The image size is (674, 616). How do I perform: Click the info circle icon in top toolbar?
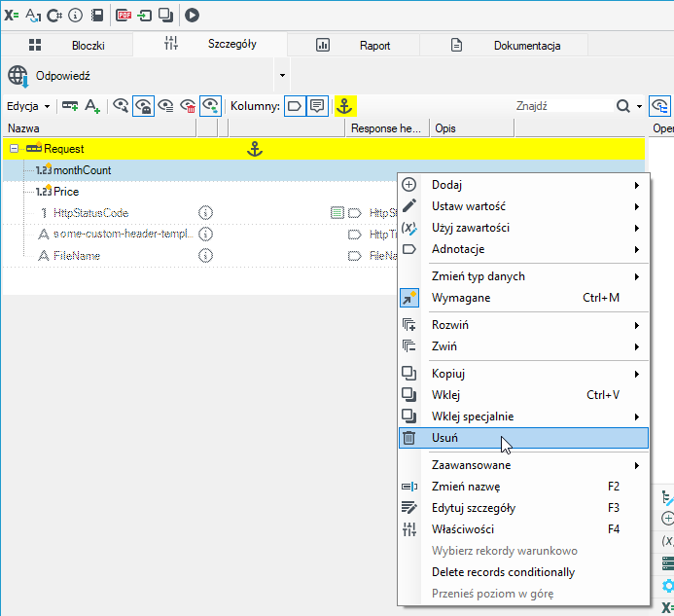(x=75, y=16)
